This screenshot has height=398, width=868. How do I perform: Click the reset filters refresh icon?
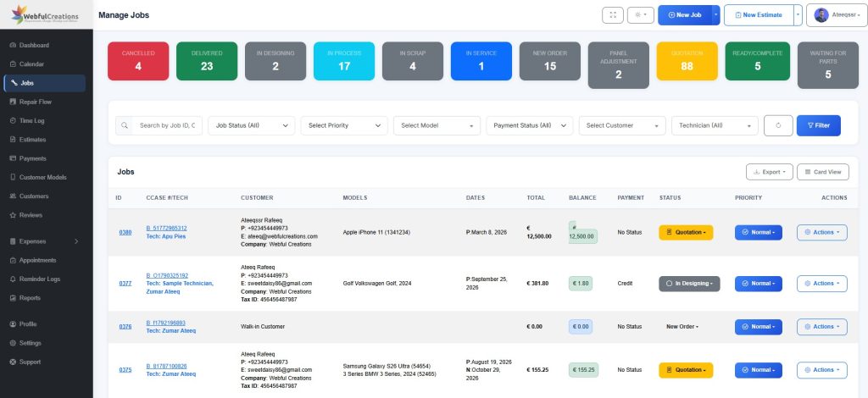[x=778, y=125]
